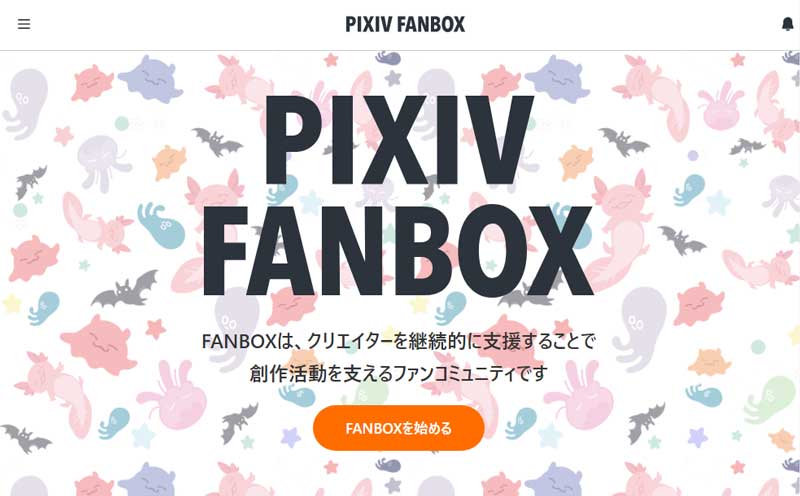Open the hamburger menu in the header
This screenshot has width=800, height=496.
(24, 24)
